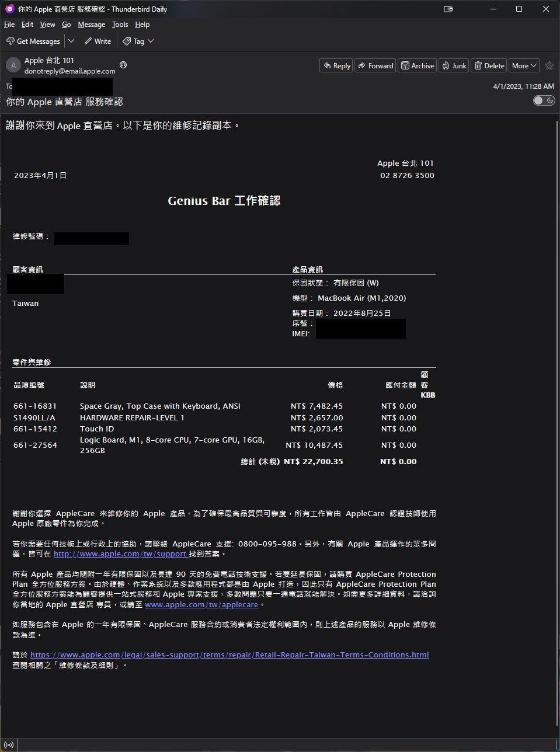The width and height of the screenshot is (560, 752).
Task: Mark the message as Junk
Action: tap(454, 66)
